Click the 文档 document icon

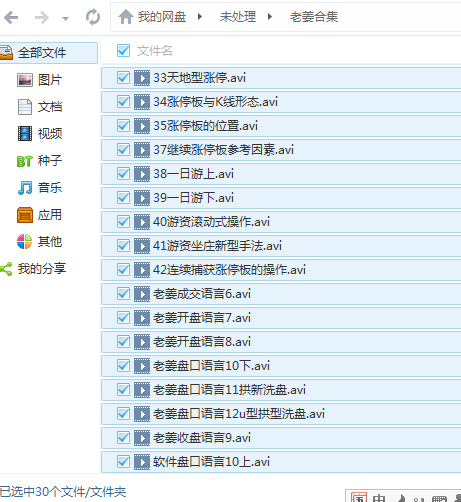pos(25,107)
